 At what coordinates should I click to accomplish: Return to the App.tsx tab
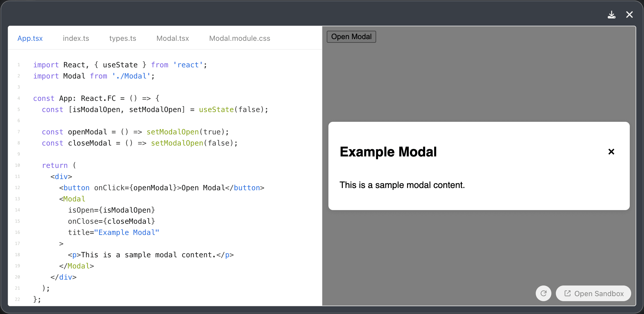coord(30,38)
